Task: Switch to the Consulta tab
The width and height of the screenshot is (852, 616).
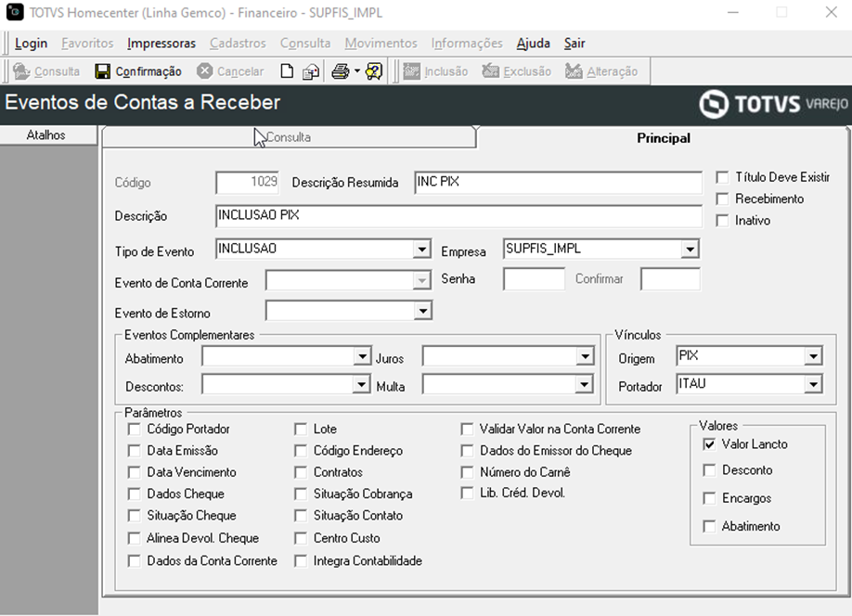Action: coord(289,137)
